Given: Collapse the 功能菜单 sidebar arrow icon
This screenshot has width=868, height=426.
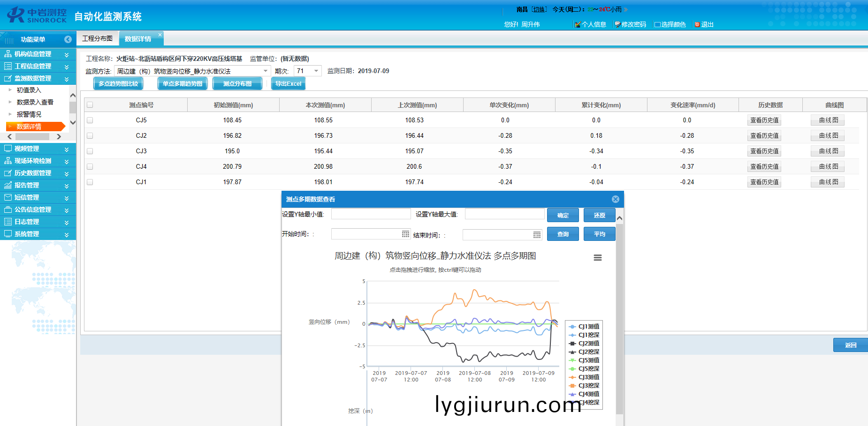Looking at the screenshot, I should tap(68, 39).
